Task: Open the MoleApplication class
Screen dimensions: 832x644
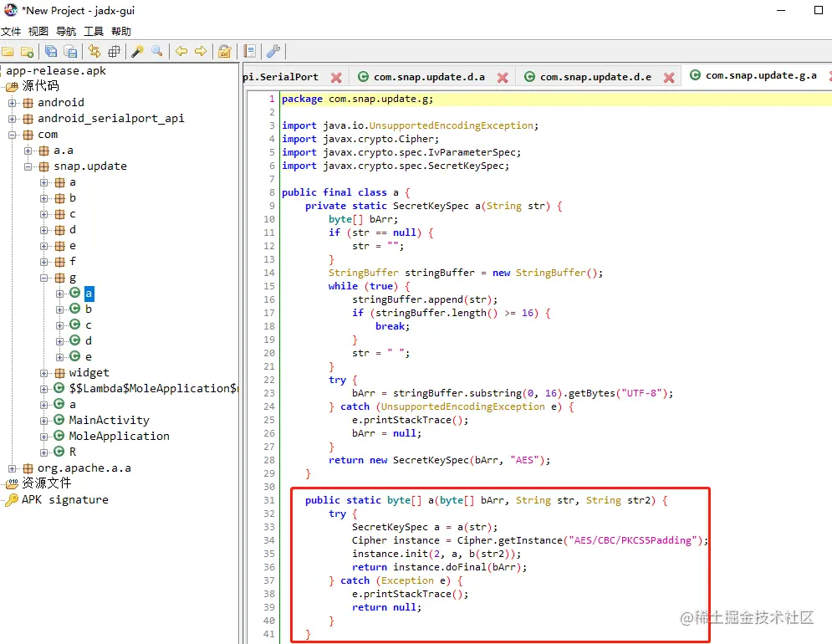Action: pos(119,437)
